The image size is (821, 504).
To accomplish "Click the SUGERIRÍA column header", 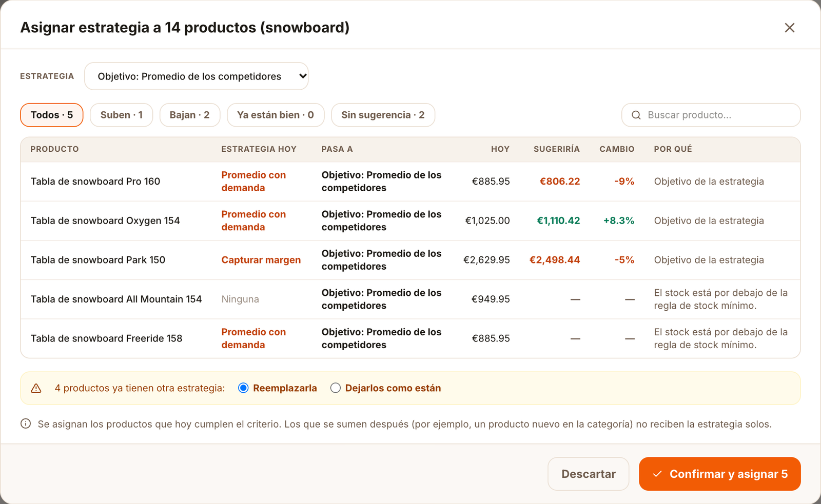I will (556, 149).
